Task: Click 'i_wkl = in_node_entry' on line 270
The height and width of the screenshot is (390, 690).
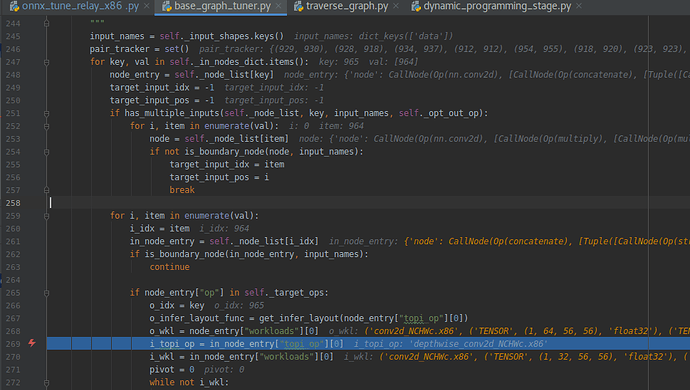Action: [x=242, y=357]
